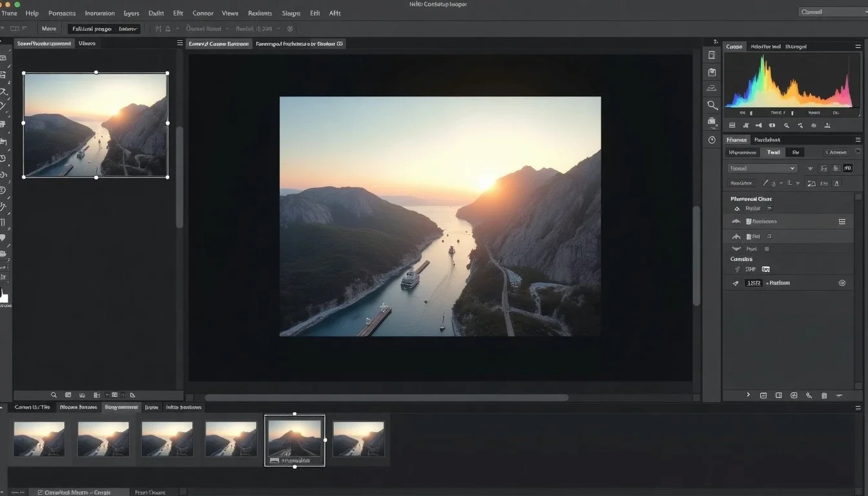
Task: Click the main sunset canvas image
Action: coord(440,216)
